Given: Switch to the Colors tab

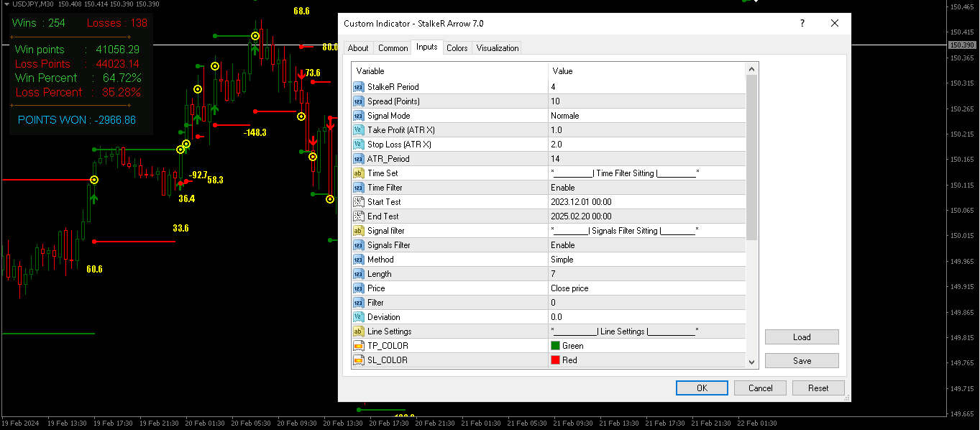Looking at the screenshot, I should (x=457, y=47).
